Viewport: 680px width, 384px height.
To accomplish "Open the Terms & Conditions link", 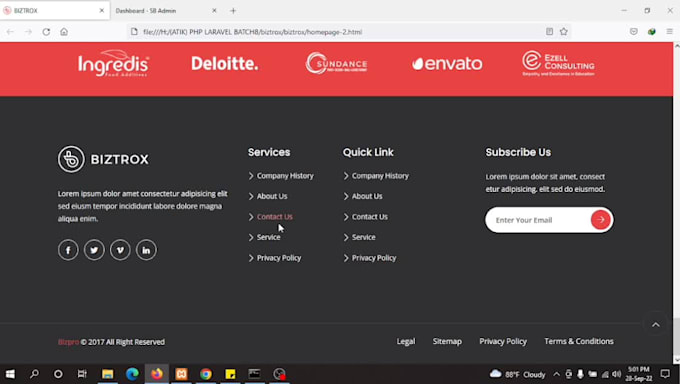I will 579,341.
